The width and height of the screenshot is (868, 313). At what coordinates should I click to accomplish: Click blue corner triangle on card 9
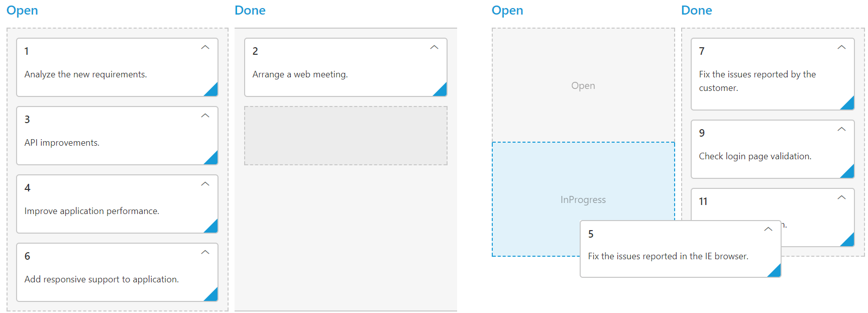pyautogui.click(x=849, y=173)
